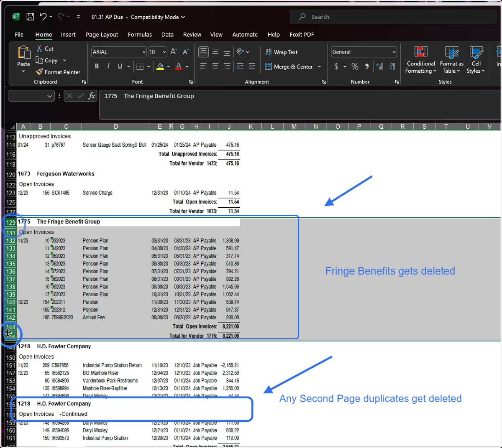
Task: Click the Undo arrow icon
Action: (43, 17)
